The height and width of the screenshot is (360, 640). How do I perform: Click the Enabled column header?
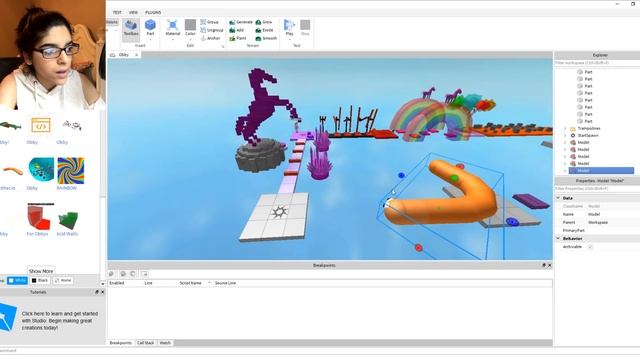coord(117,283)
